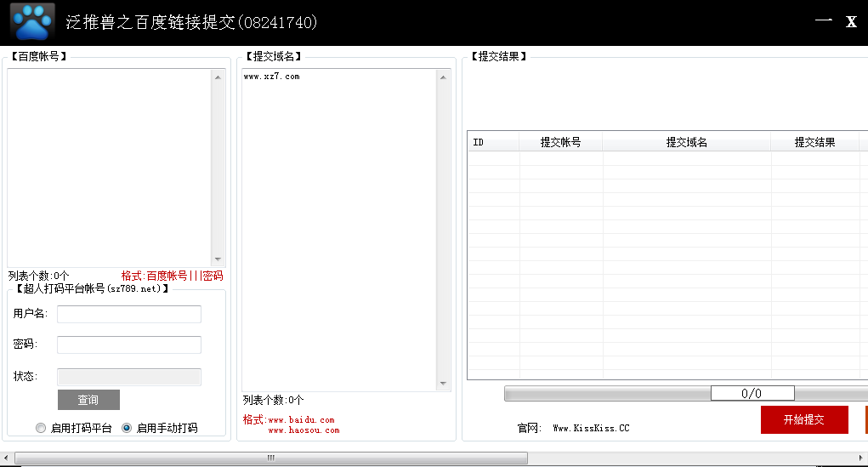Viewport: 868px width, 467px height.
Task: Click the 0/0 progress bar
Action: pos(752,393)
